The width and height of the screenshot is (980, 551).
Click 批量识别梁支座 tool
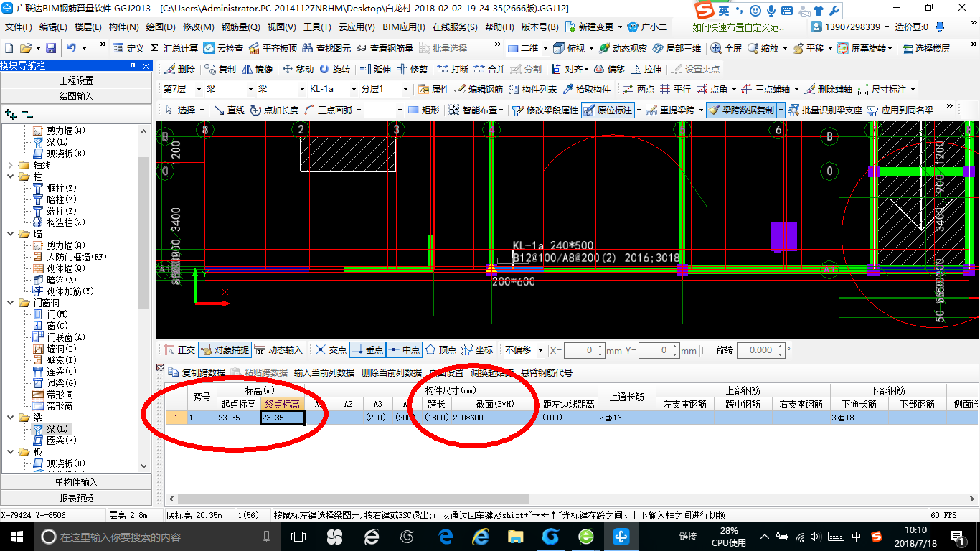point(825,110)
